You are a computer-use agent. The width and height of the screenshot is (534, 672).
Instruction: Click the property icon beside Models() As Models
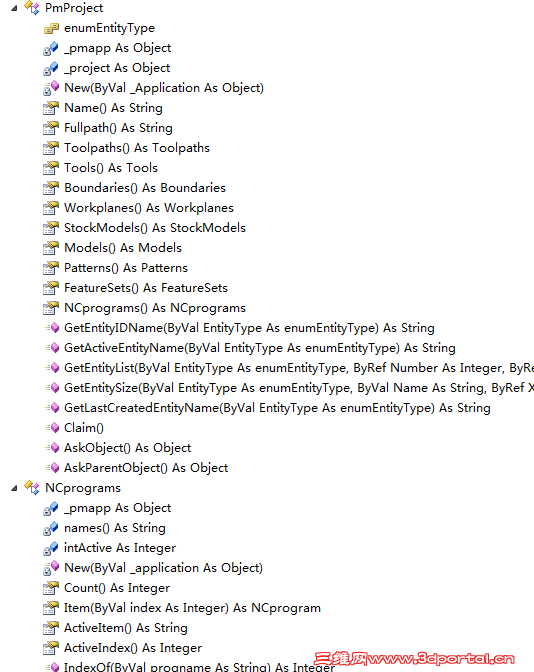51,248
